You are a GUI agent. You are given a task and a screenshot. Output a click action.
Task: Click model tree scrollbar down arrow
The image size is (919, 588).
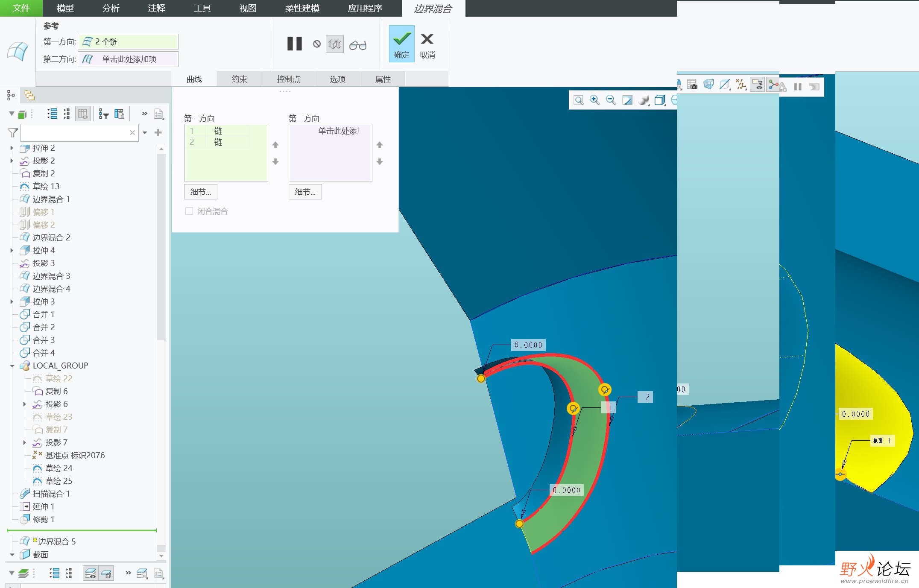click(161, 556)
